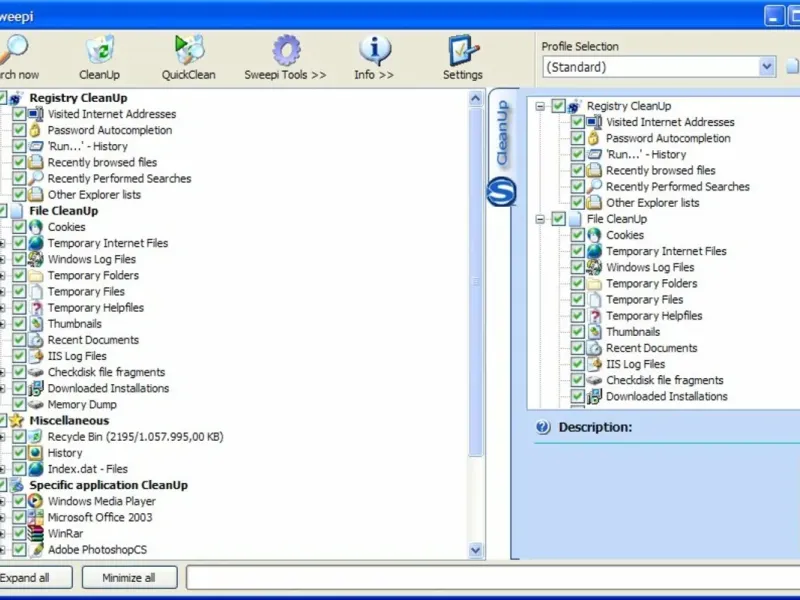The width and height of the screenshot is (800, 600).
Task: Click Temporary Helpfiles icon in left list
Action: coord(36,308)
